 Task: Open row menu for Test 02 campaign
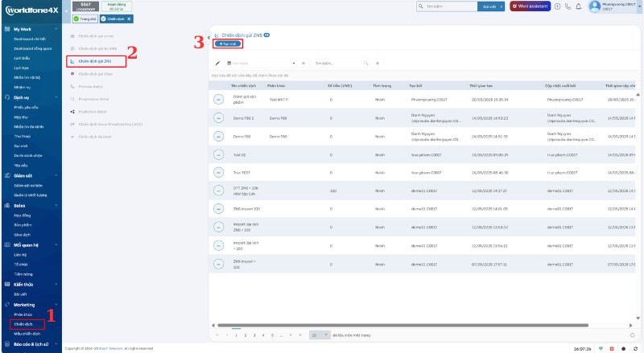click(218, 154)
